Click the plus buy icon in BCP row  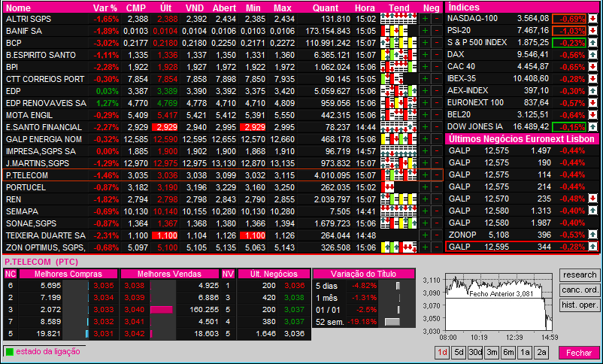click(x=425, y=43)
